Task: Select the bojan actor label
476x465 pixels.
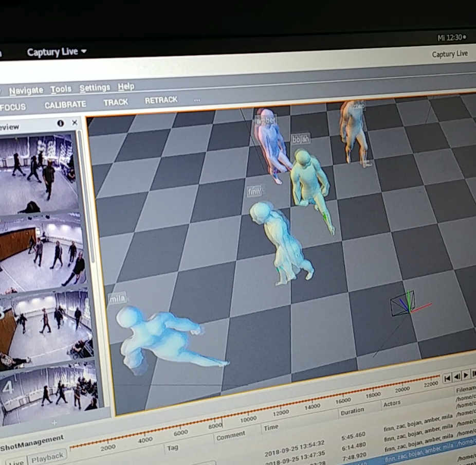Action: pos(301,139)
